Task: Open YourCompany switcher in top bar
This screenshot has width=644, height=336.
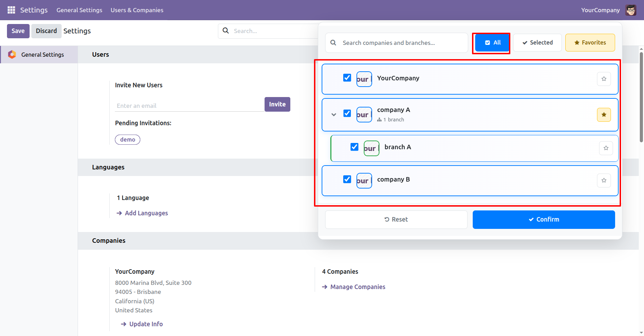Action: 600,10
